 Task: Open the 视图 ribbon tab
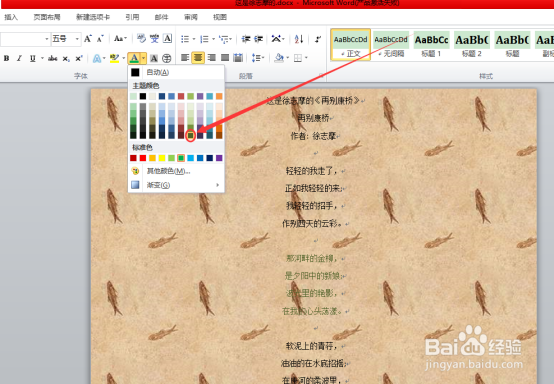[x=220, y=17]
